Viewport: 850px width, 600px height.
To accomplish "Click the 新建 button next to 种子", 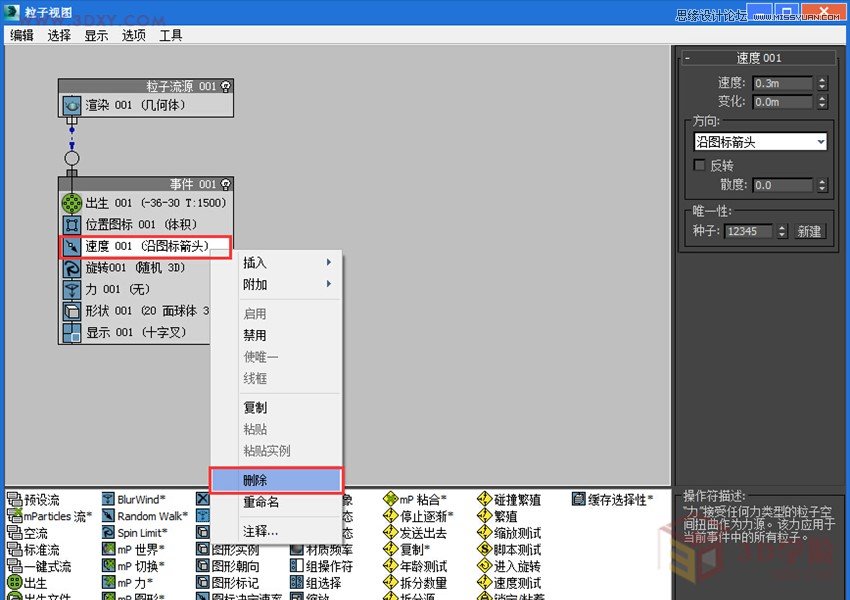I will point(810,230).
